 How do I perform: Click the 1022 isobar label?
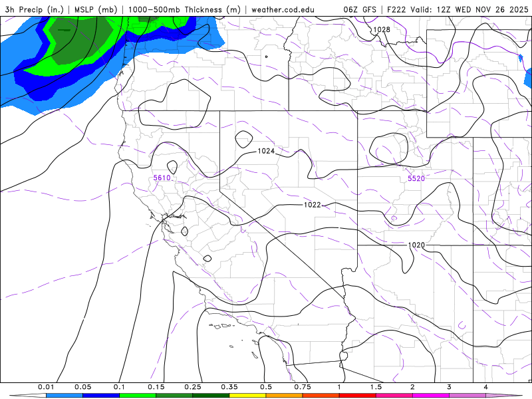[312, 205]
